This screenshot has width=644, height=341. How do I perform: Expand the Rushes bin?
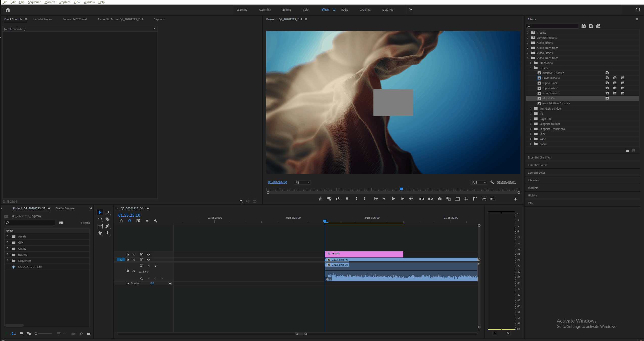point(8,255)
